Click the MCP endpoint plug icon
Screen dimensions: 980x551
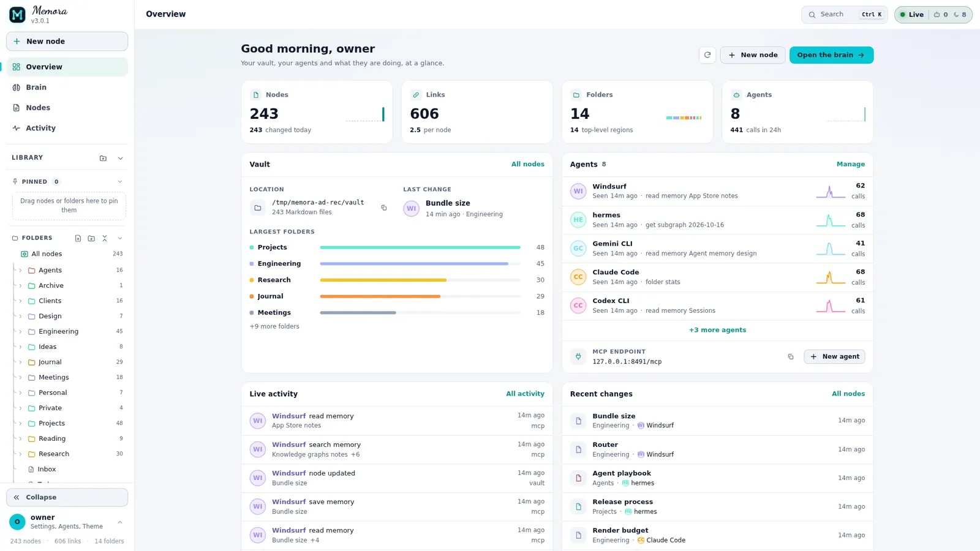[x=578, y=356]
